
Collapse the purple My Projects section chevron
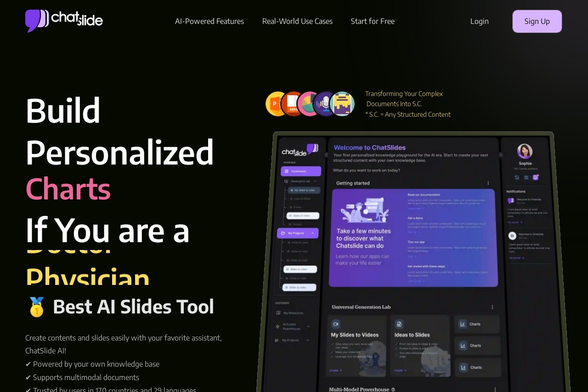tap(312, 233)
